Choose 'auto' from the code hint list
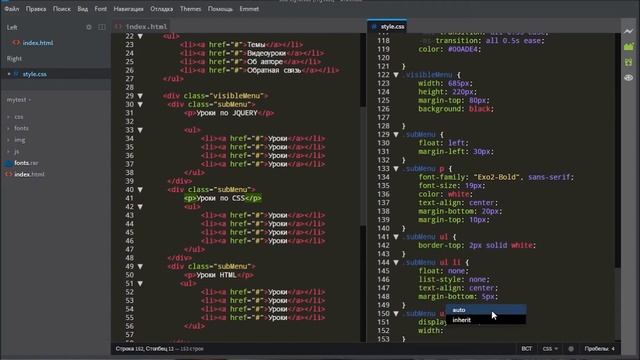Screen dimensions: 640x360 pos(486,310)
